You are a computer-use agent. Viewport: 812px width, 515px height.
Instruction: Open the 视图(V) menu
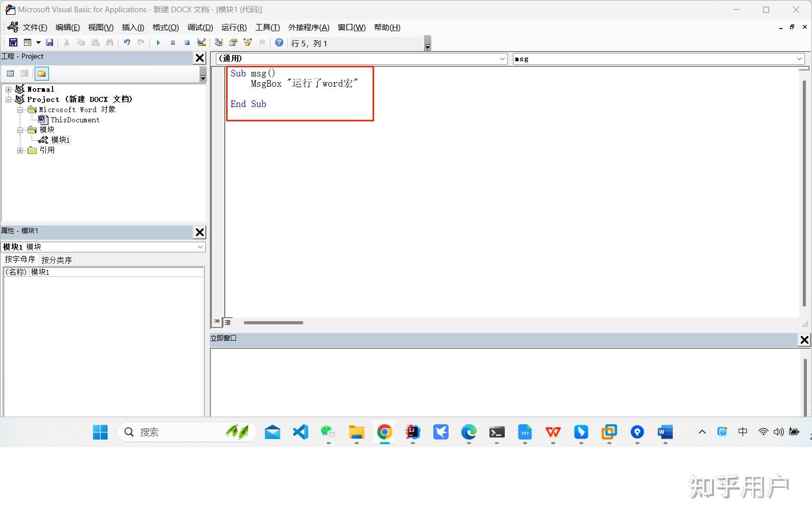click(x=101, y=28)
